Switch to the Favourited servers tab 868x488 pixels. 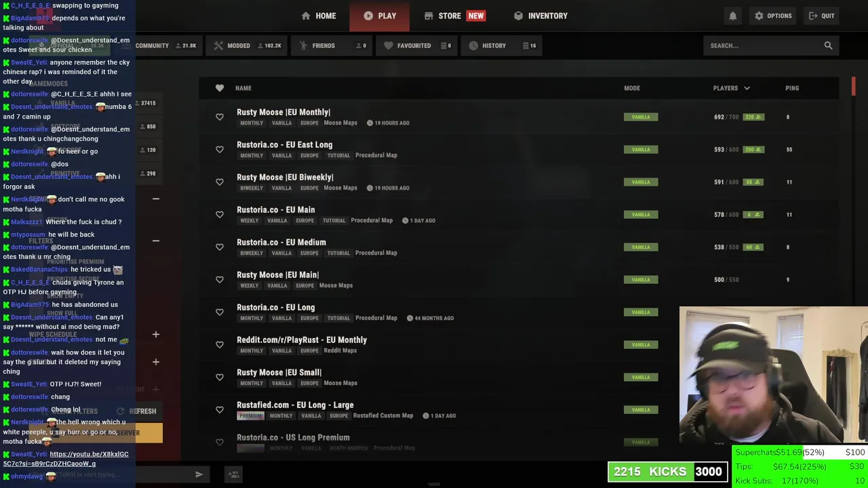417,45
